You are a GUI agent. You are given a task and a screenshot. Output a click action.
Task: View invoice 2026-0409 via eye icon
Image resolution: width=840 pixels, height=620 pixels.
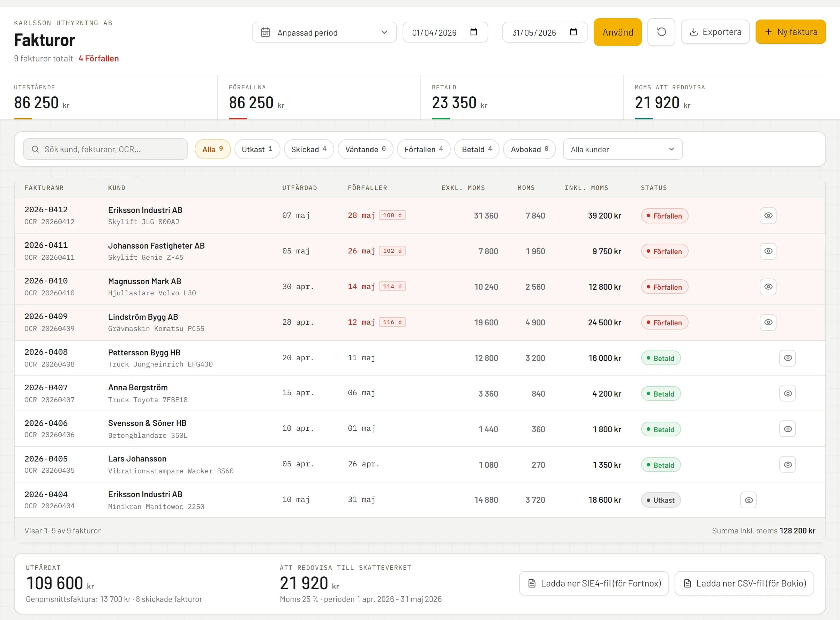tap(768, 322)
